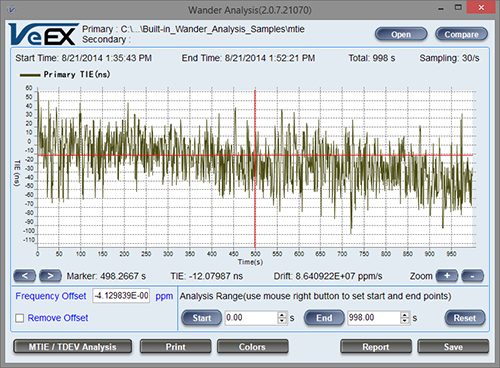Image resolution: width=500 pixels, height=368 pixels.
Task: Click the End Time: 8/21/2014 1:52:21 PM text
Action: 248,58
